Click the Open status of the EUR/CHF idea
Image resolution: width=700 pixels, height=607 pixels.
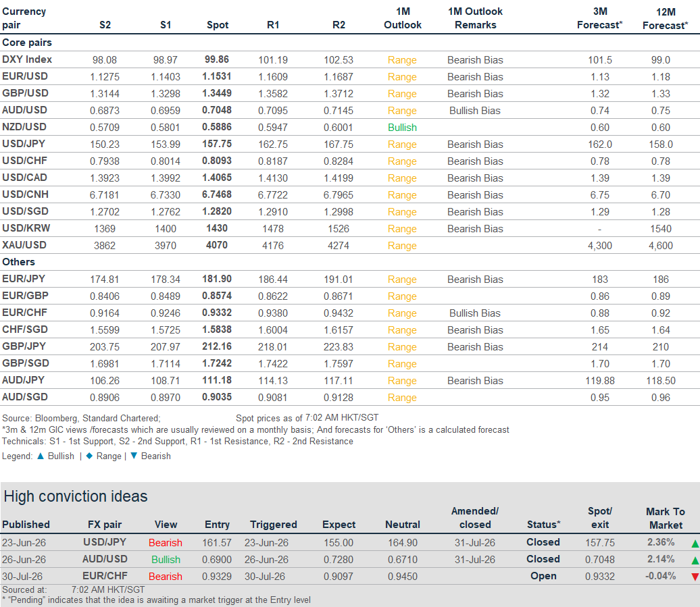[543, 576]
